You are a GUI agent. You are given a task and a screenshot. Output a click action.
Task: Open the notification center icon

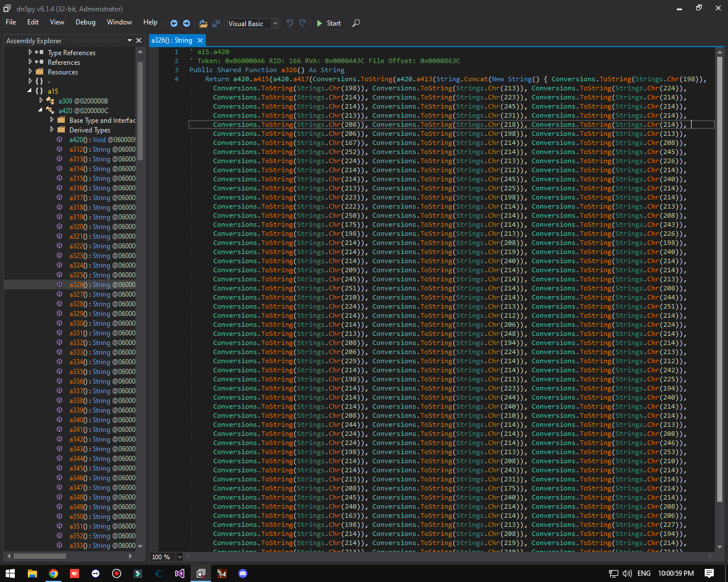coord(709,573)
